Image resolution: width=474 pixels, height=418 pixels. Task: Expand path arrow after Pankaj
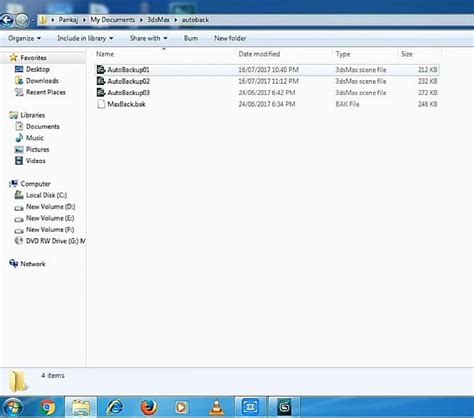pyautogui.click(x=84, y=20)
